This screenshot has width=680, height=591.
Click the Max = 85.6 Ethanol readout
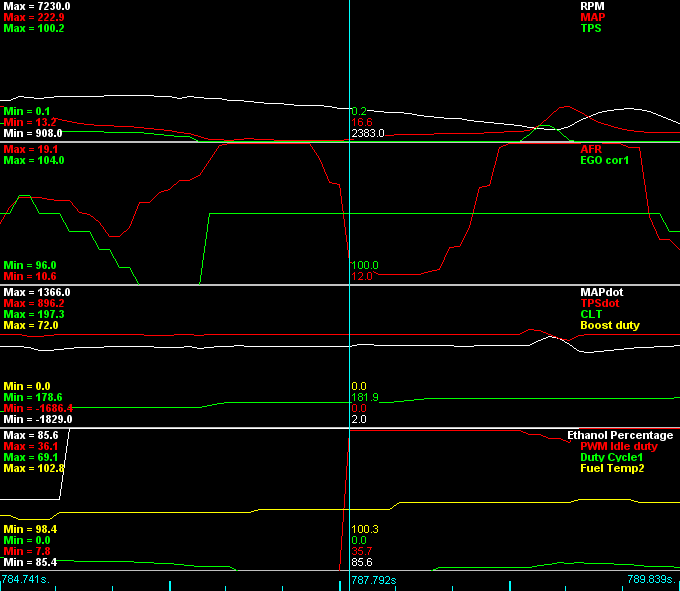click(31, 435)
